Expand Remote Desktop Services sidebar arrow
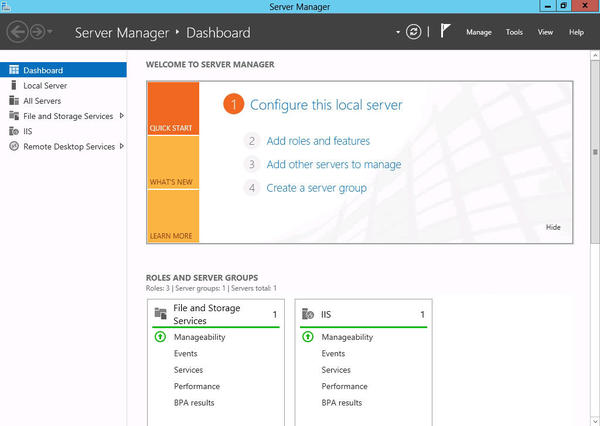This screenshot has width=600, height=426. (x=122, y=146)
